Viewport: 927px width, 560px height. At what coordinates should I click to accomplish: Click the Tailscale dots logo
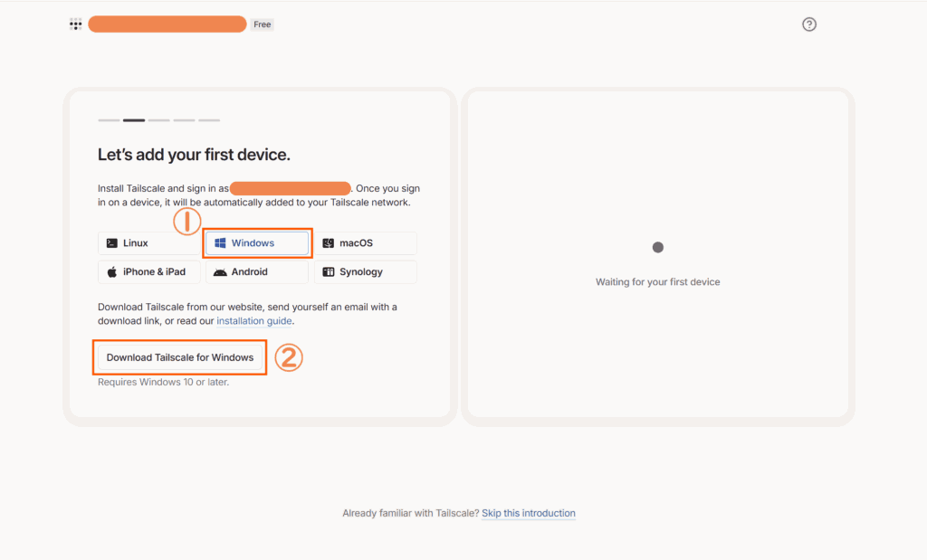(76, 24)
